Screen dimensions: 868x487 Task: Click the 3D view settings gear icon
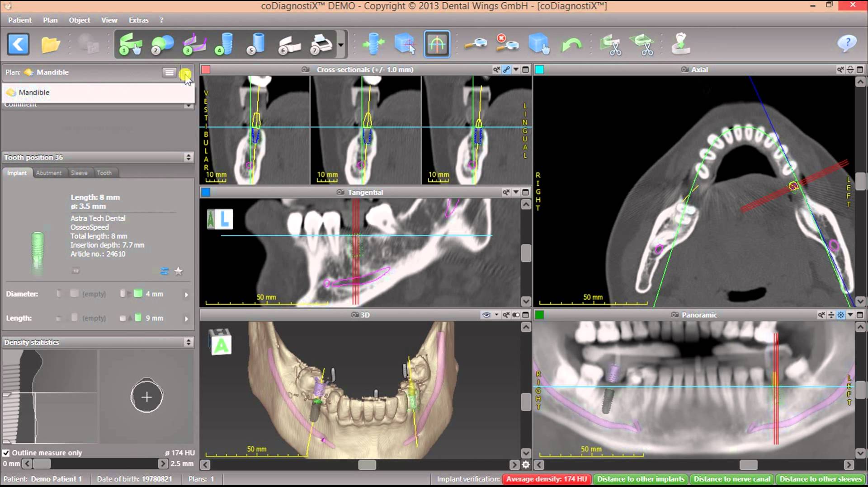click(x=526, y=464)
